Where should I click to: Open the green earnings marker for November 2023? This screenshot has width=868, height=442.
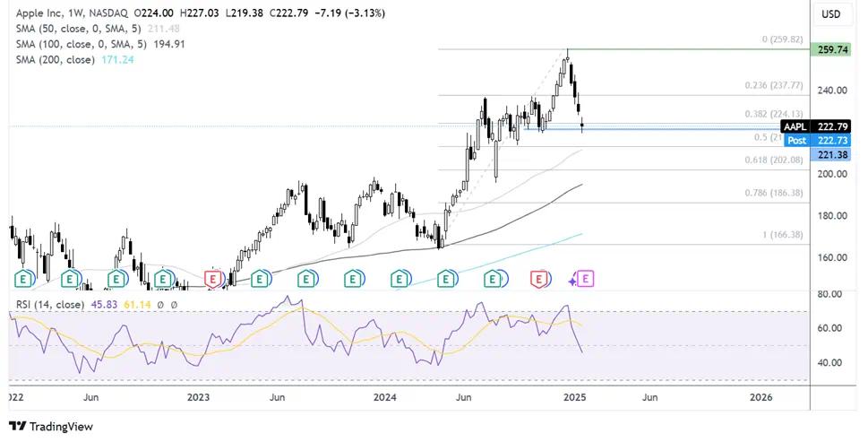point(353,279)
